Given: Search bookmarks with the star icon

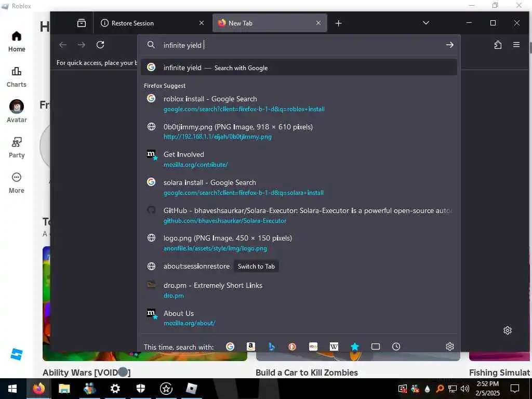Looking at the screenshot, I should [354, 347].
